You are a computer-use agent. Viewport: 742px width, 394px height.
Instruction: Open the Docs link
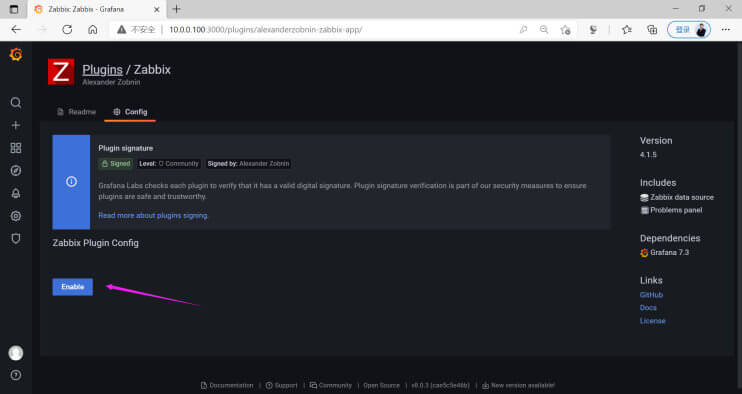click(x=648, y=307)
